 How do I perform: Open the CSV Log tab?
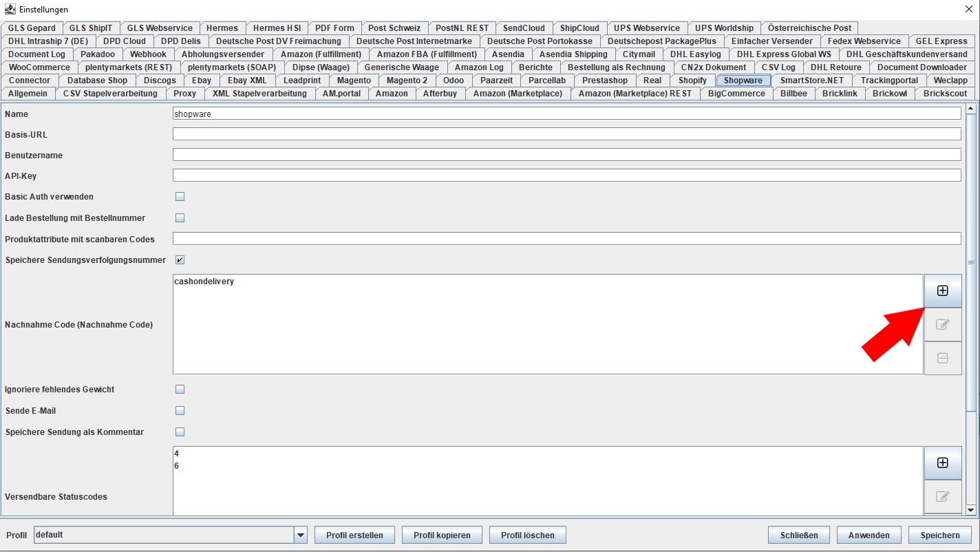coord(778,67)
